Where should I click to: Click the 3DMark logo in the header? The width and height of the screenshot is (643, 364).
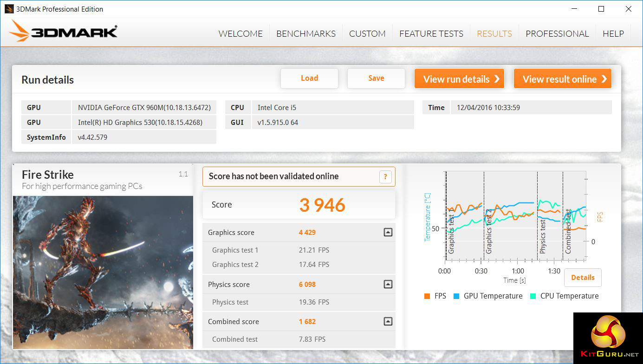tap(63, 31)
